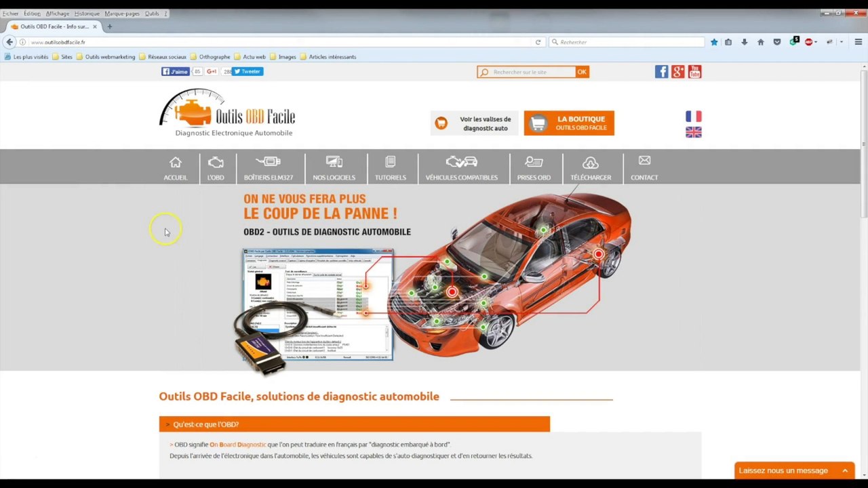Open the Télécharger navigation item
The width and height of the screenshot is (868, 488).
[x=591, y=168]
